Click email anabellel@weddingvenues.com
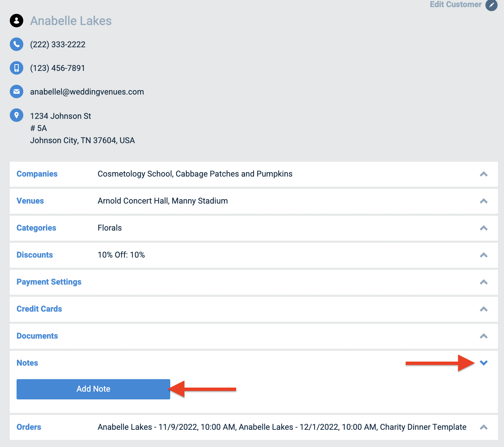Viewport: 504px width, 447px height. click(87, 92)
